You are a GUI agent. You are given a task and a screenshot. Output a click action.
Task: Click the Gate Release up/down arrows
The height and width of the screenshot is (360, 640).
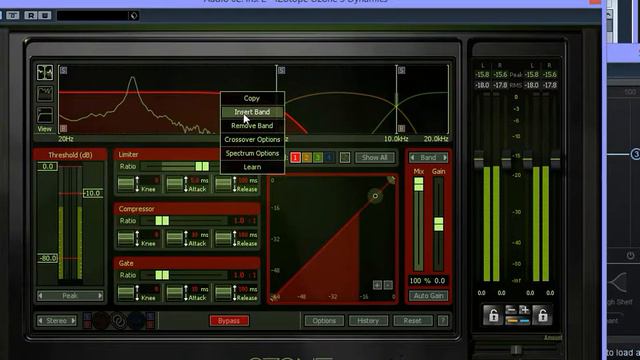[x=235, y=293]
